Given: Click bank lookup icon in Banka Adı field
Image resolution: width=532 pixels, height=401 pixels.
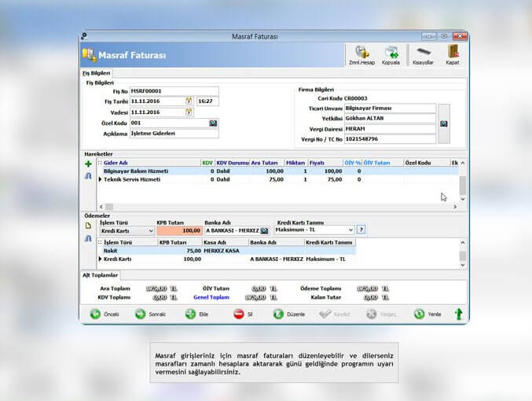Looking at the screenshot, I should point(264,231).
